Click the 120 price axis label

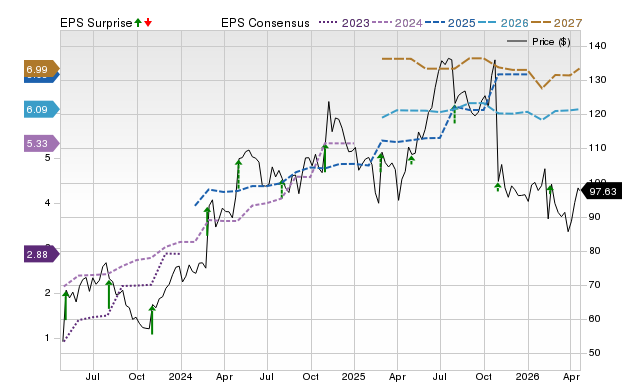pyautogui.click(x=597, y=114)
